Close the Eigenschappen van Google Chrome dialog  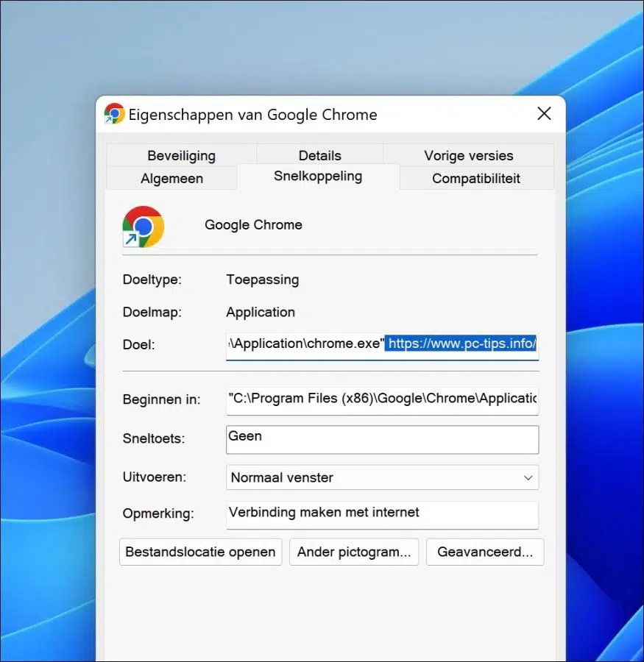click(x=544, y=113)
